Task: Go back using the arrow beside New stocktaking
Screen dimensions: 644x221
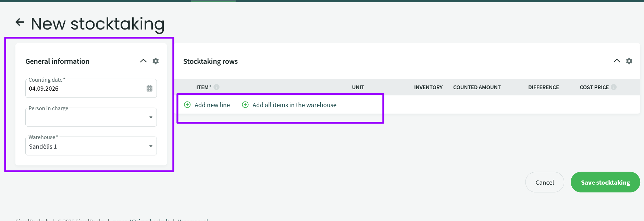Action: [x=20, y=22]
